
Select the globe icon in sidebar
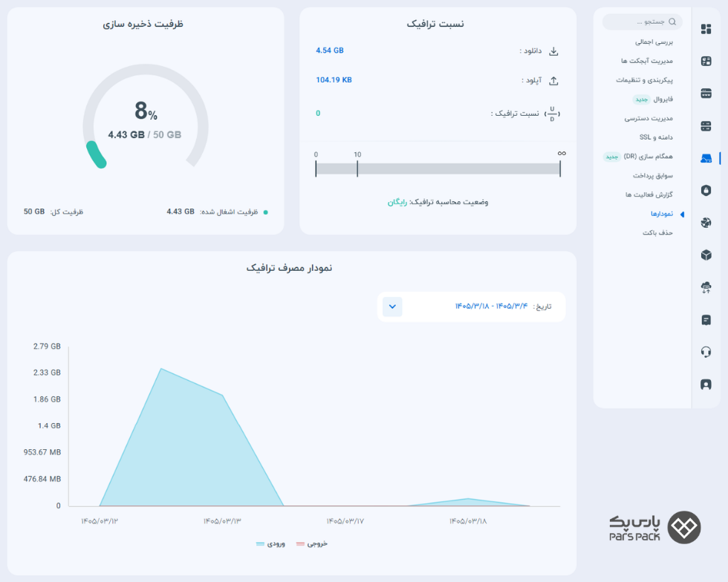pos(706,223)
